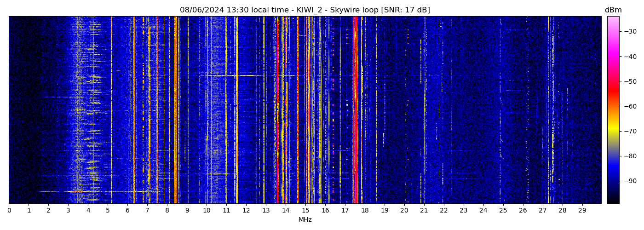The width and height of the screenshot is (644, 230).
Task: Select the 17 MHz tick label
Action: tap(345, 211)
